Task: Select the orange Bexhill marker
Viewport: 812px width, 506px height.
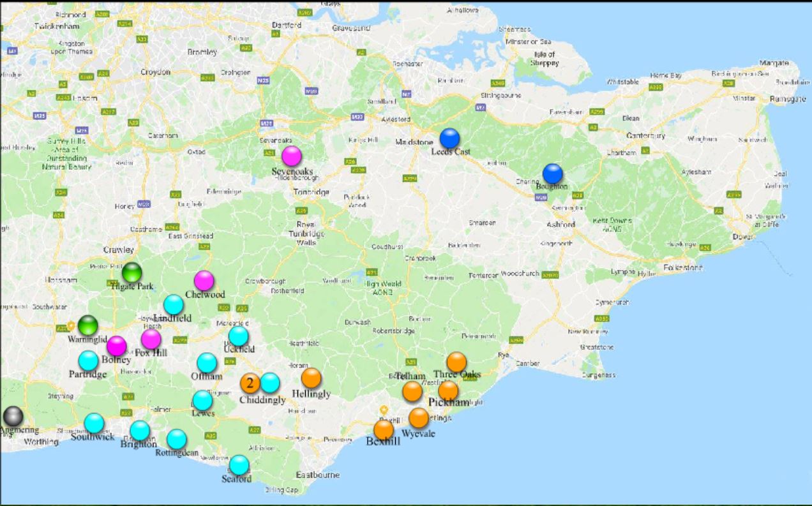Action: click(384, 430)
